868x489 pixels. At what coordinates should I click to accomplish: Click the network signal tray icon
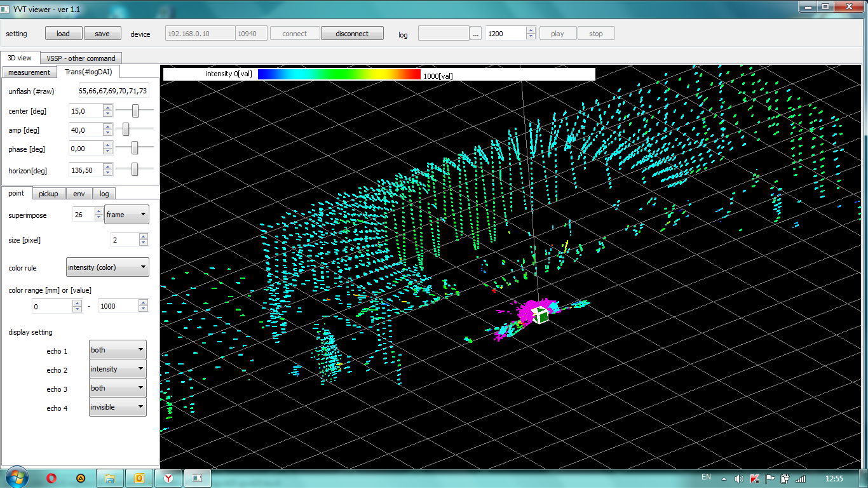point(801,478)
